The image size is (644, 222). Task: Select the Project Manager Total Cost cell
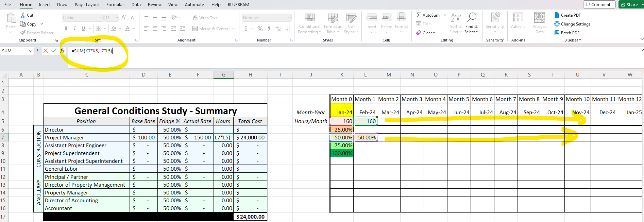coord(250,138)
